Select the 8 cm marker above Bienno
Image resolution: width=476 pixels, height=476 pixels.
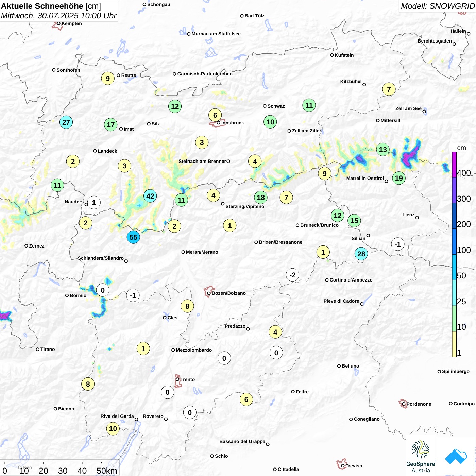[x=88, y=384]
